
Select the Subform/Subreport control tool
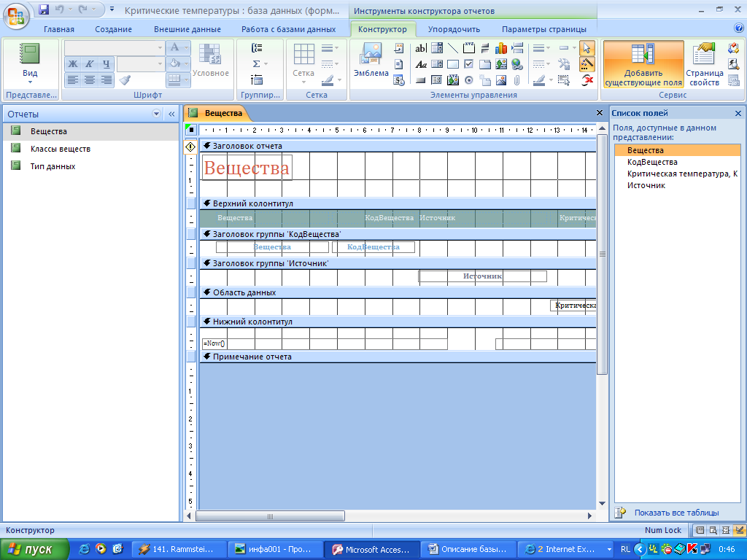(x=437, y=80)
